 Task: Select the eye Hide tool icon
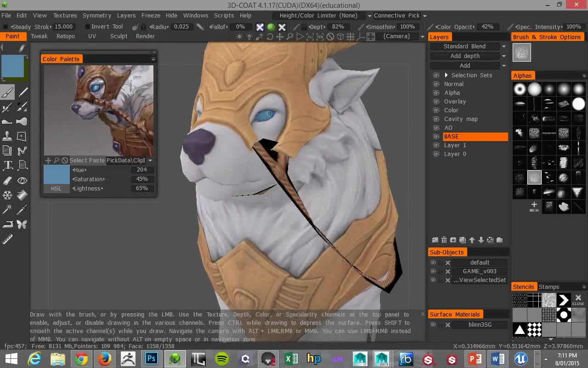[x=22, y=180]
